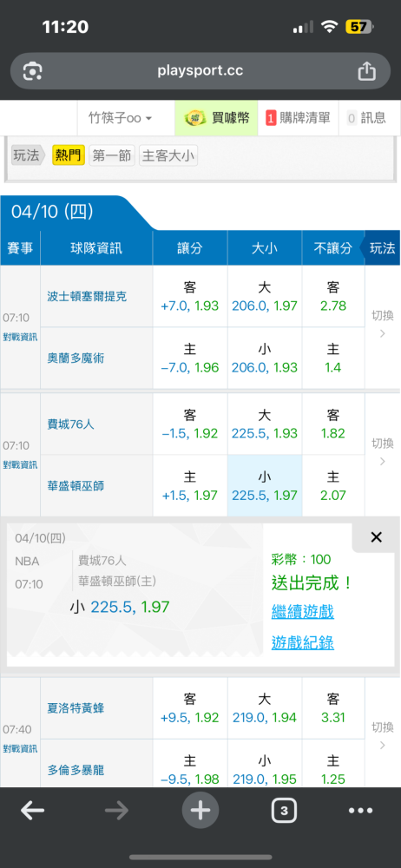The image size is (401, 868).
Task: Open the 竹筷子oo account dropdown
Action: point(120,118)
